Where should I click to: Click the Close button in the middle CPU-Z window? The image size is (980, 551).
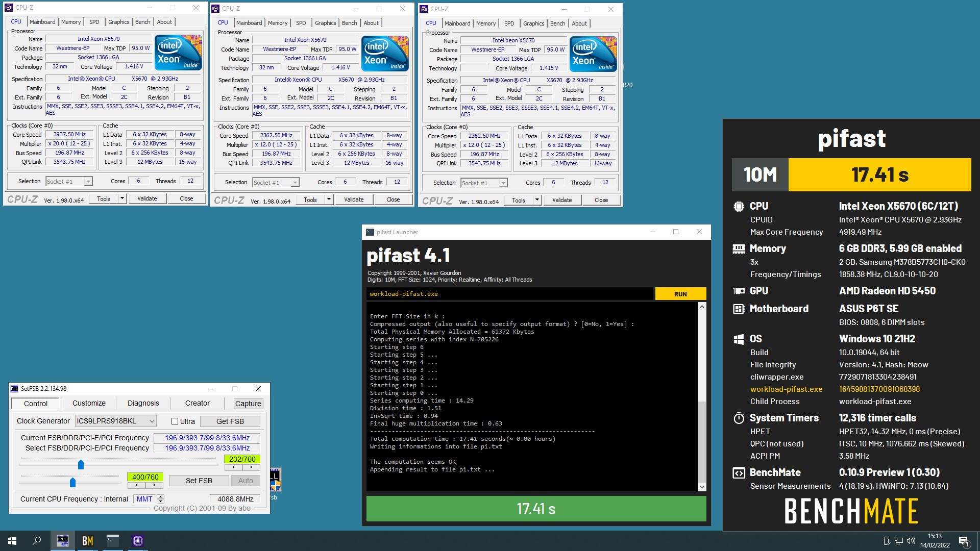coord(393,199)
